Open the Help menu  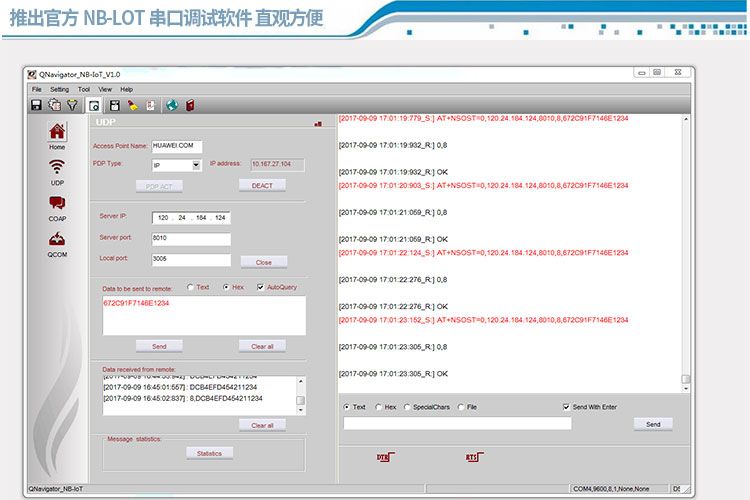(x=126, y=89)
